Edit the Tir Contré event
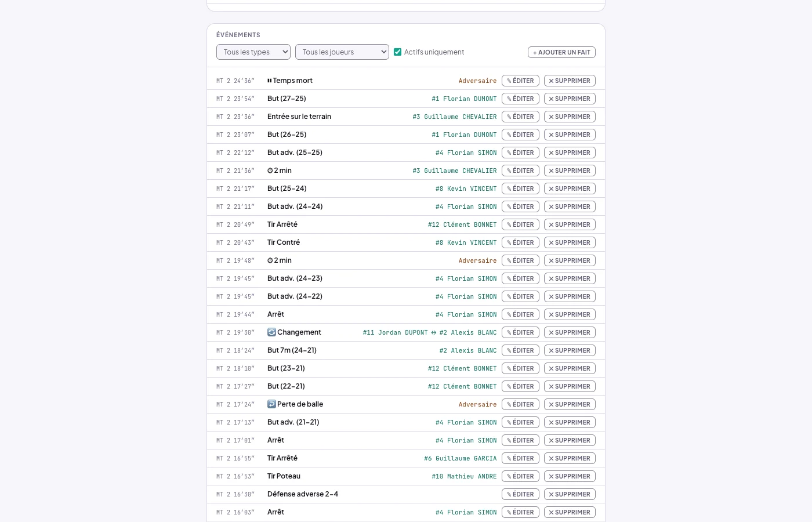 (x=521, y=242)
